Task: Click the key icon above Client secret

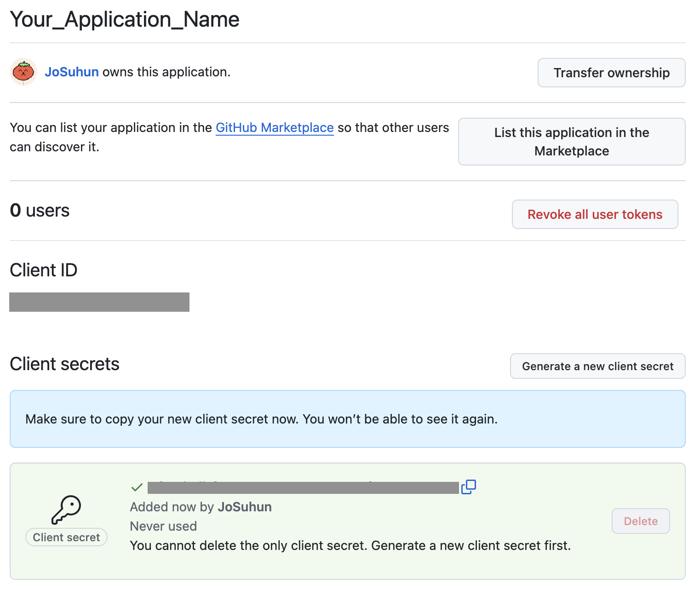Action: (66, 509)
